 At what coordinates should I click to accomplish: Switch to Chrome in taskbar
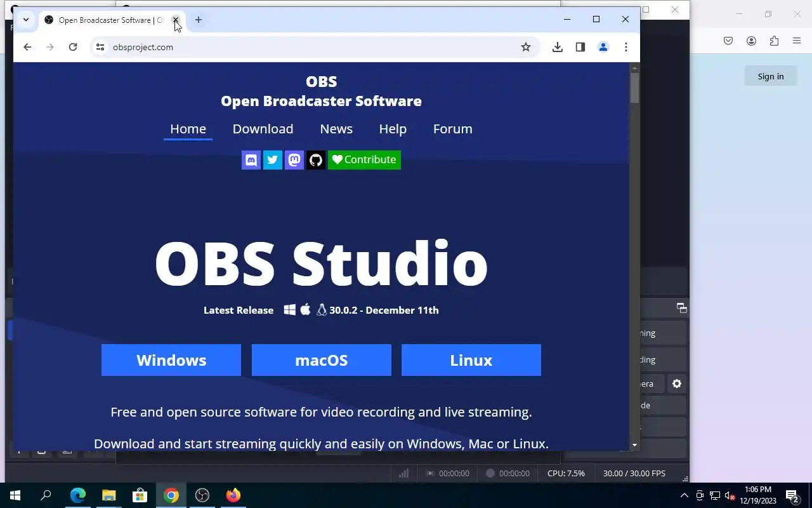click(x=171, y=495)
